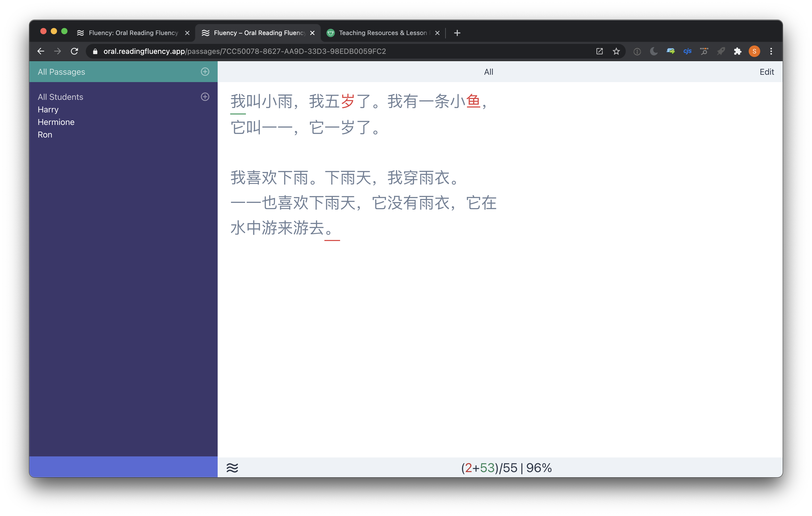Image resolution: width=812 pixels, height=516 pixels.
Task: Add a new student with the plus button
Action: (x=205, y=97)
